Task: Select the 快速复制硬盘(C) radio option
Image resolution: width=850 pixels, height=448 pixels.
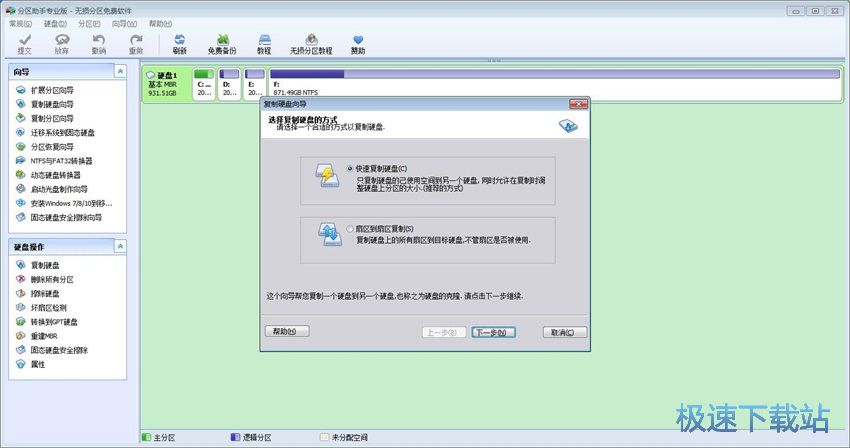Action: (350, 169)
